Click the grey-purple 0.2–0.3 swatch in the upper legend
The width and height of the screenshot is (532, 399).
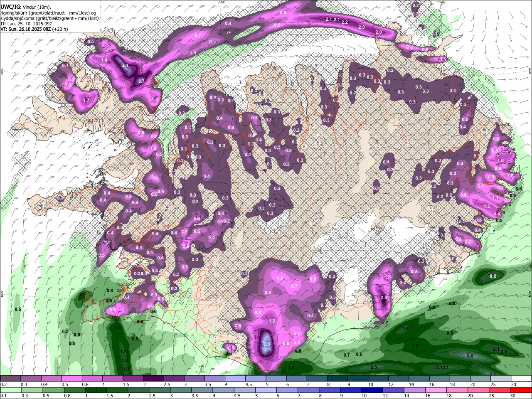coord(11,379)
